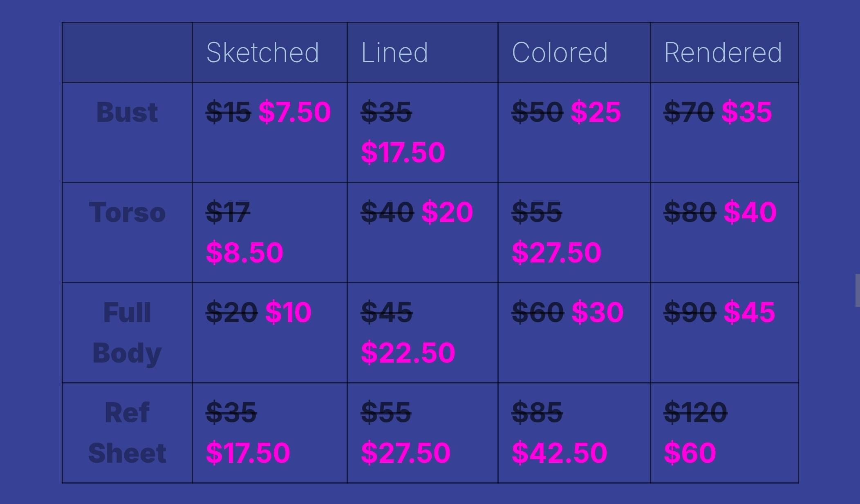Click the $8.50 Torso sketched price
This screenshot has height=504, width=860.
(x=244, y=252)
